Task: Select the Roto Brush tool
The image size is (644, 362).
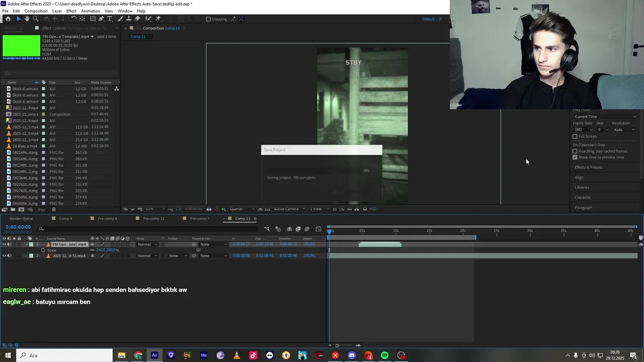Action: coord(149,19)
